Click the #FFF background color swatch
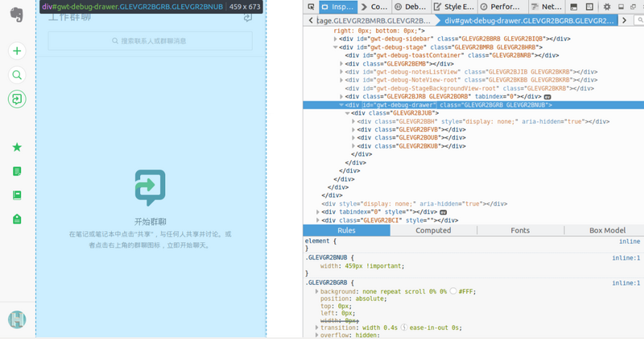The width and height of the screenshot is (644, 339). pos(453,291)
